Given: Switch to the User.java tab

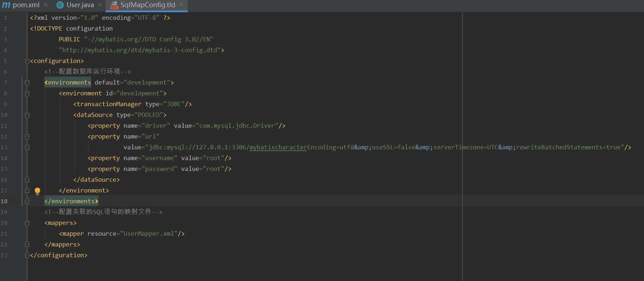Looking at the screenshot, I should 80,5.
